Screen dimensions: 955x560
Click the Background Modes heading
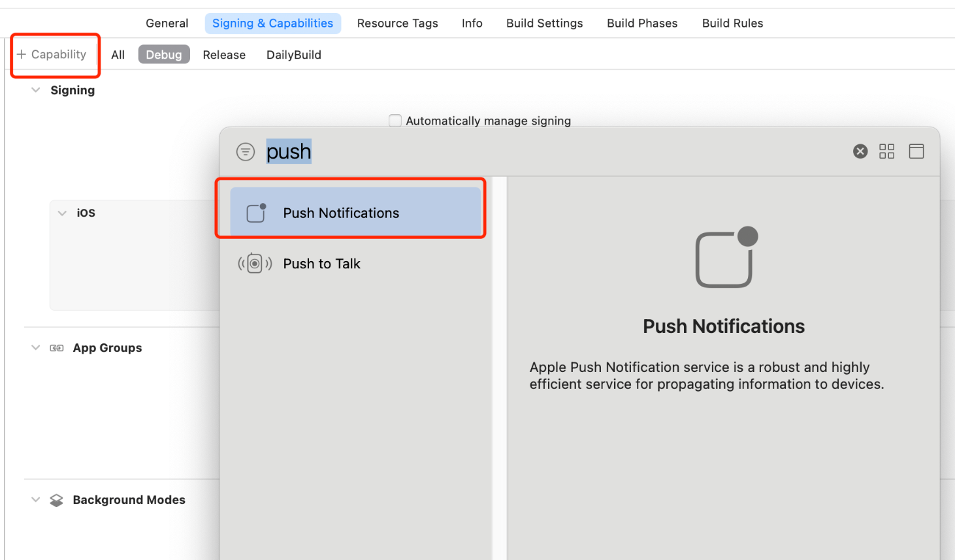tap(129, 500)
